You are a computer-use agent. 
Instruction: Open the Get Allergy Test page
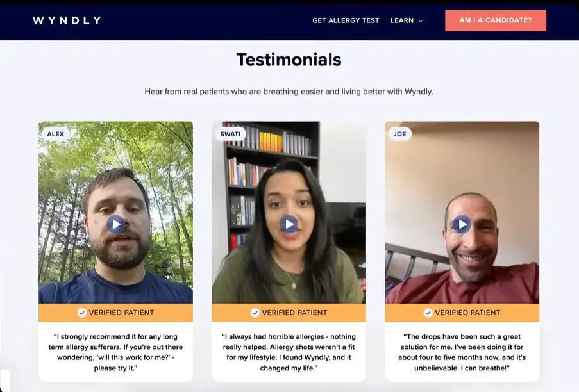click(346, 20)
